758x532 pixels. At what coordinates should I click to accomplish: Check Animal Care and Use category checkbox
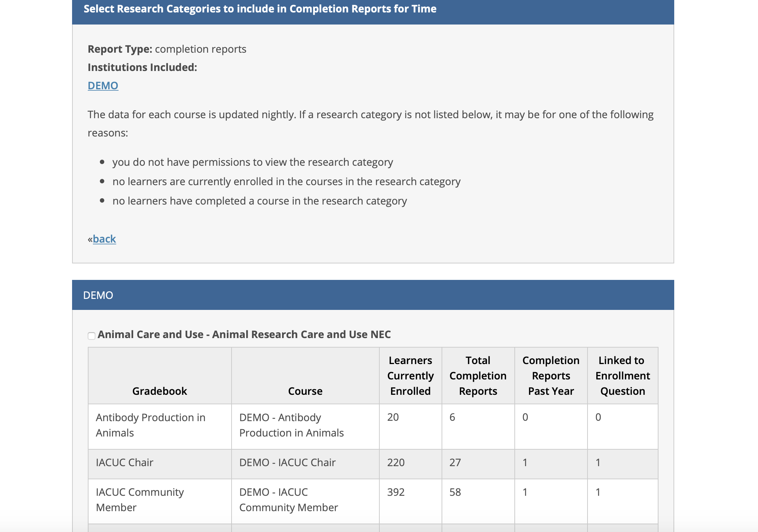(91, 336)
